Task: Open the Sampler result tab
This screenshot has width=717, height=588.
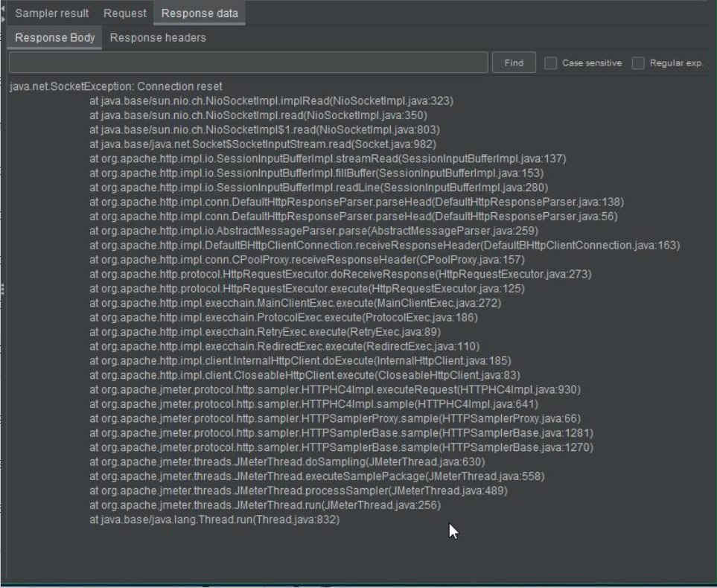Action: click(x=51, y=13)
